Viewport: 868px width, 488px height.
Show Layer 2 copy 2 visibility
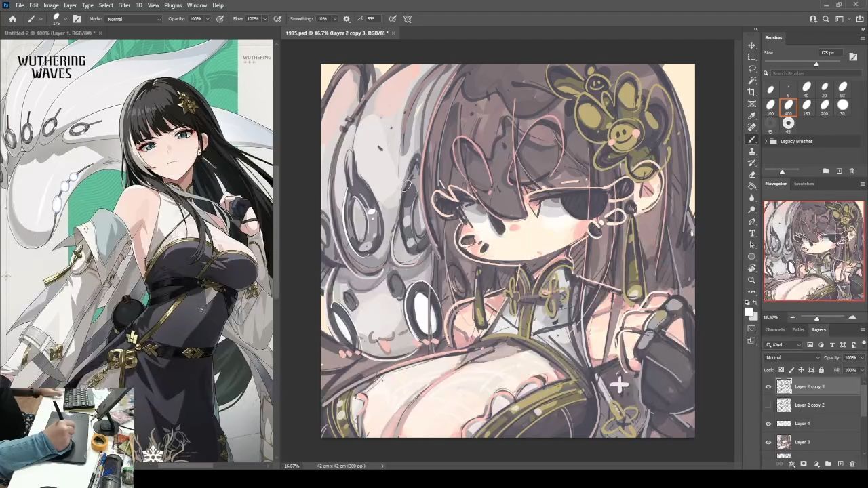coord(768,405)
